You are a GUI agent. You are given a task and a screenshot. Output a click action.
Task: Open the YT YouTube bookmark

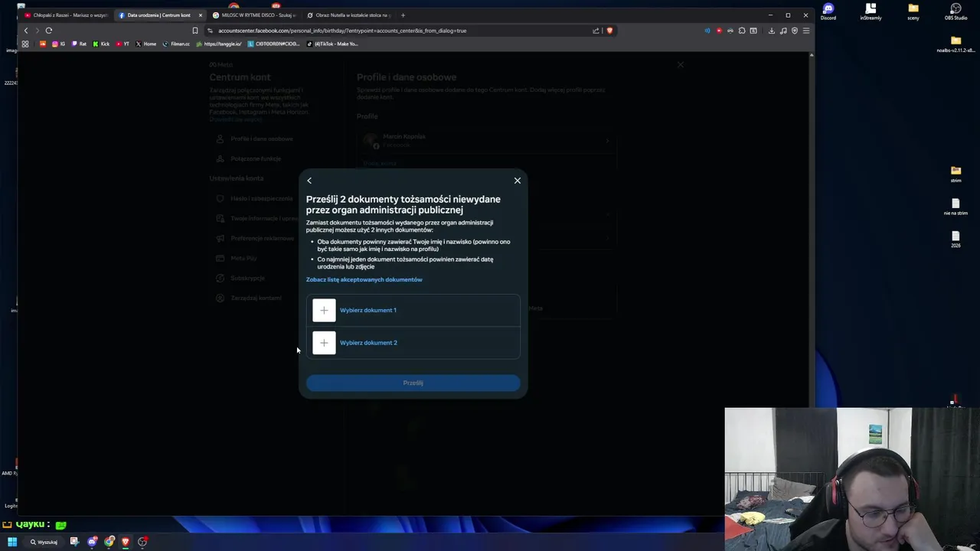tap(122, 44)
